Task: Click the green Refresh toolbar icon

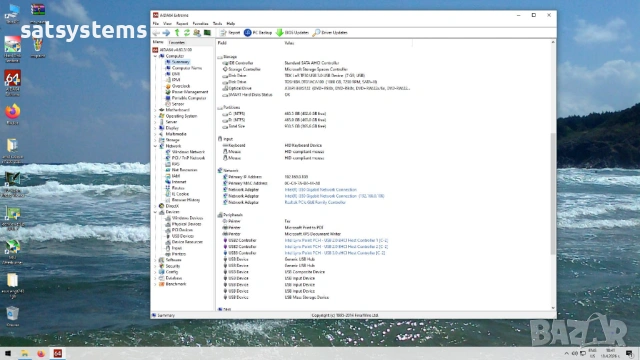Action: pos(187,33)
